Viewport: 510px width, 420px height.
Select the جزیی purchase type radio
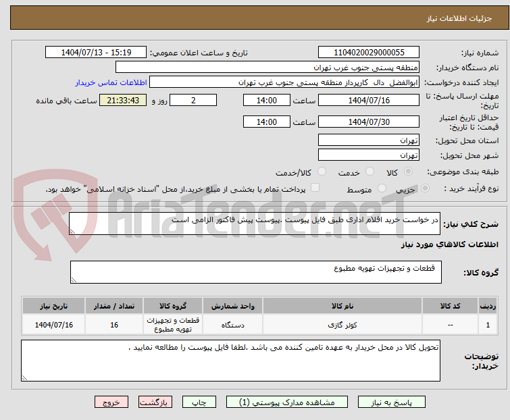[425, 188]
